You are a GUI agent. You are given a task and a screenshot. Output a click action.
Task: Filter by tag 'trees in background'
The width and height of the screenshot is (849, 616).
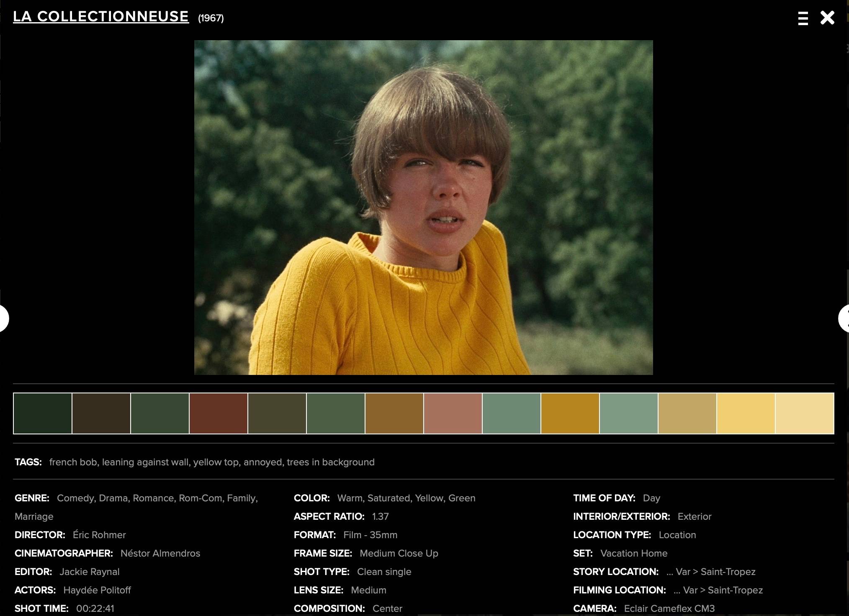point(331,462)
